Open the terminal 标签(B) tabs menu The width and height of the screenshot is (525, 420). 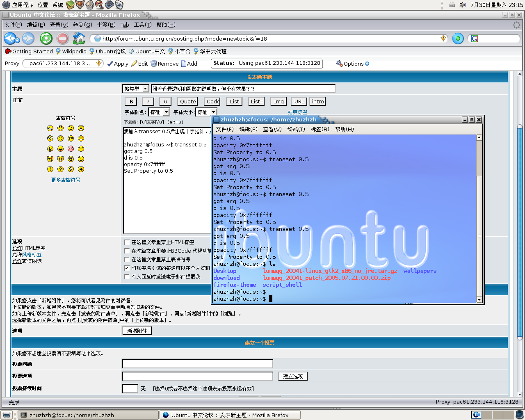click(x=320, y=129)
